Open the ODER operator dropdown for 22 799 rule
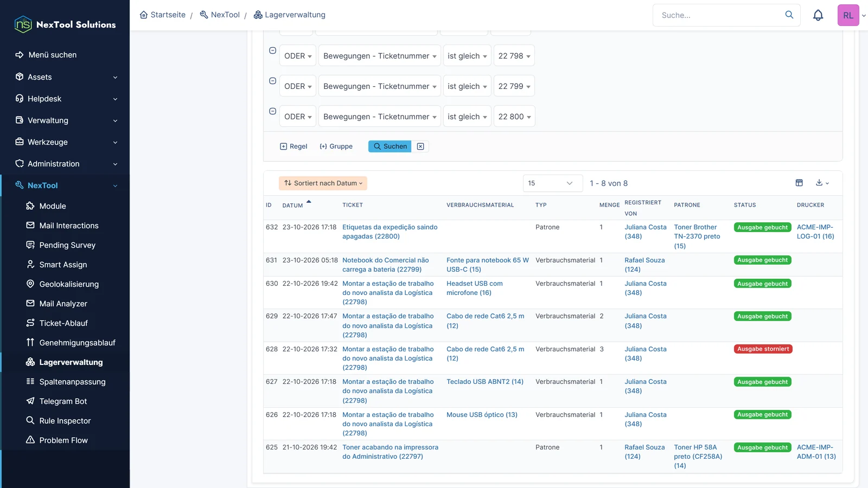 pos(297,86)
